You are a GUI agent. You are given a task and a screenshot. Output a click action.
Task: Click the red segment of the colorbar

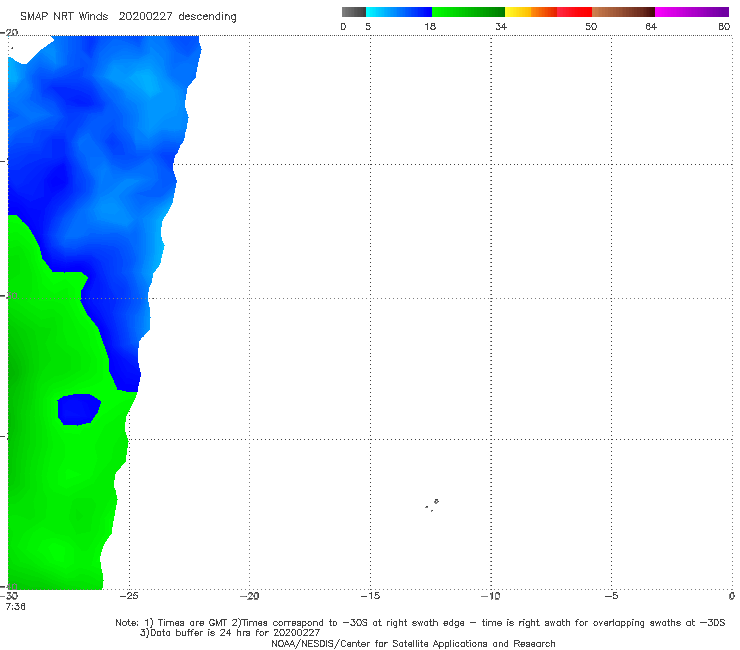click(574, 12)
